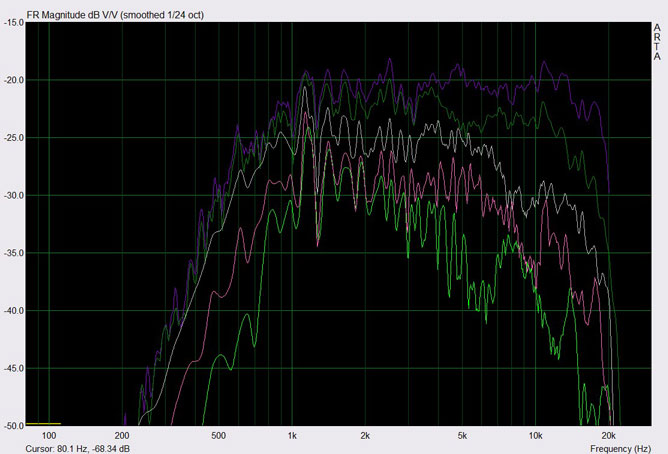Click the '10k' frequency axis label
The width and height of the screenshot is (668, 454).
536,436
